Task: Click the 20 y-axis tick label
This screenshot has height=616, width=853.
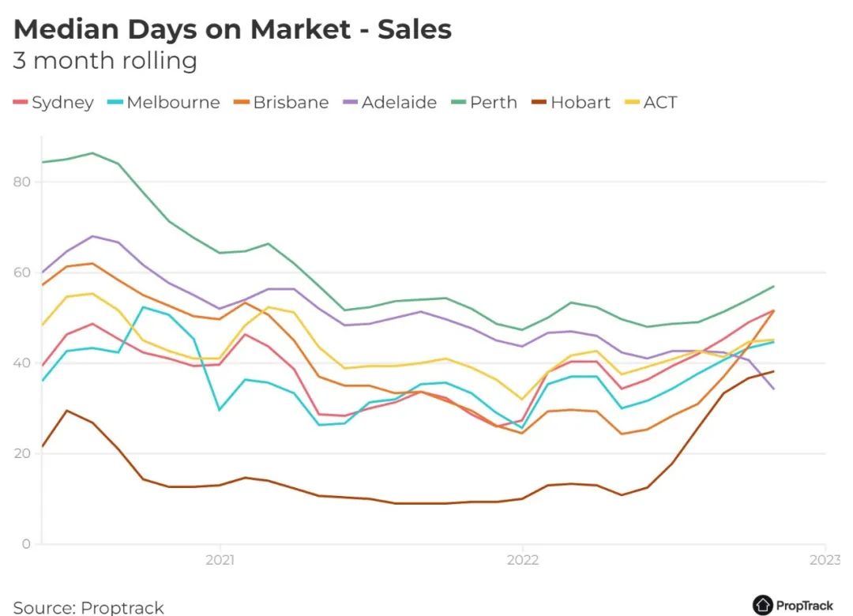Action: pyautogui.click(x=22, y=453)
